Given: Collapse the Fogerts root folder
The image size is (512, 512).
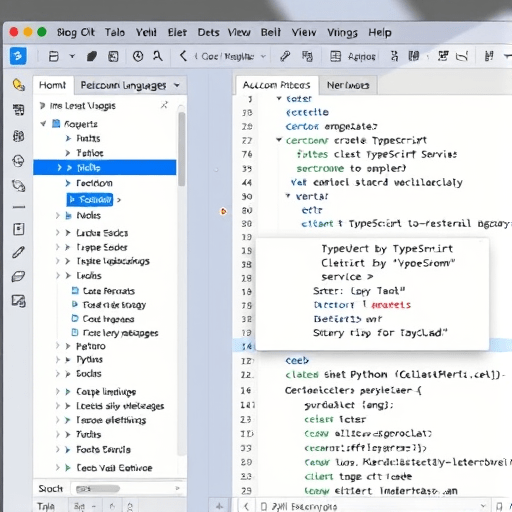Looking at the screenshot, I should [x=43, y=124].
